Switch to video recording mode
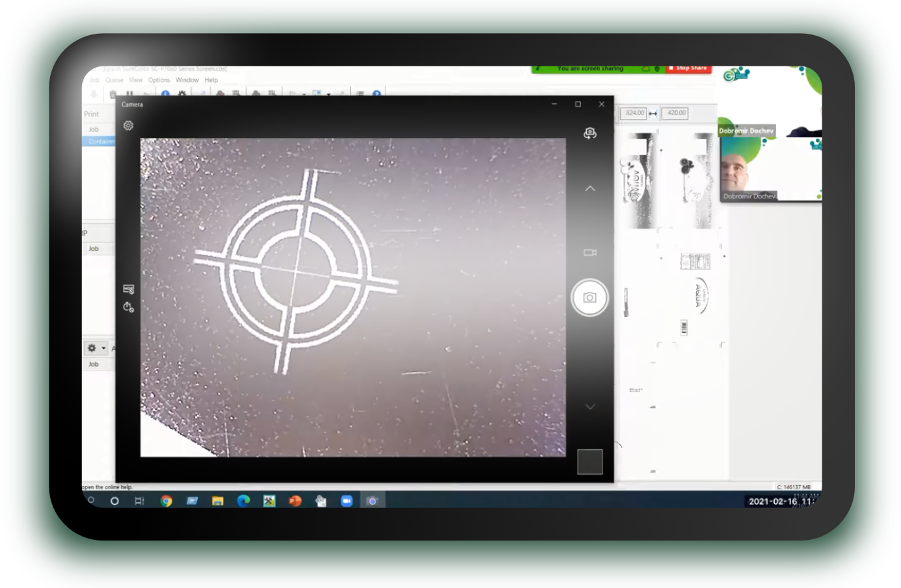The image size is (901, 588). pos(589,252)
